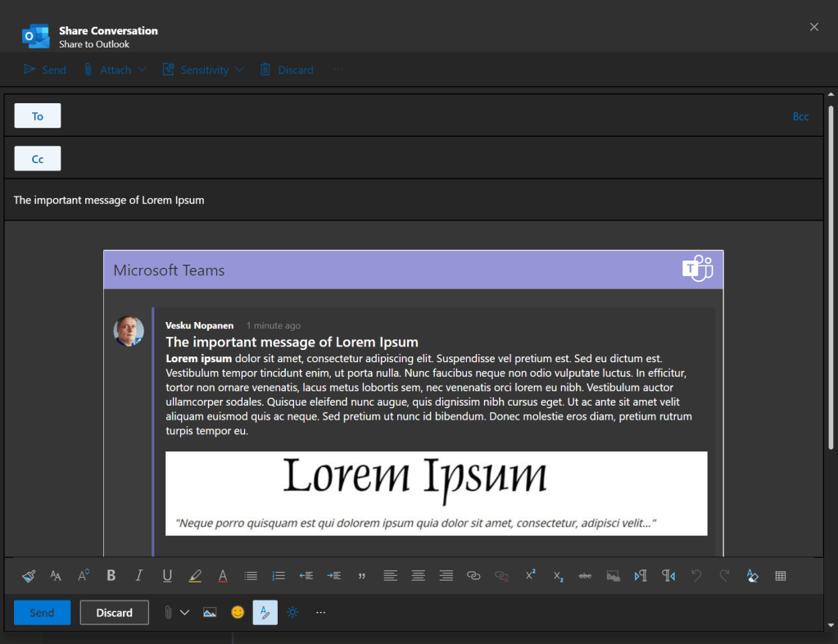
Task: Click Discard in the top command bar
Action: point(287,70)
